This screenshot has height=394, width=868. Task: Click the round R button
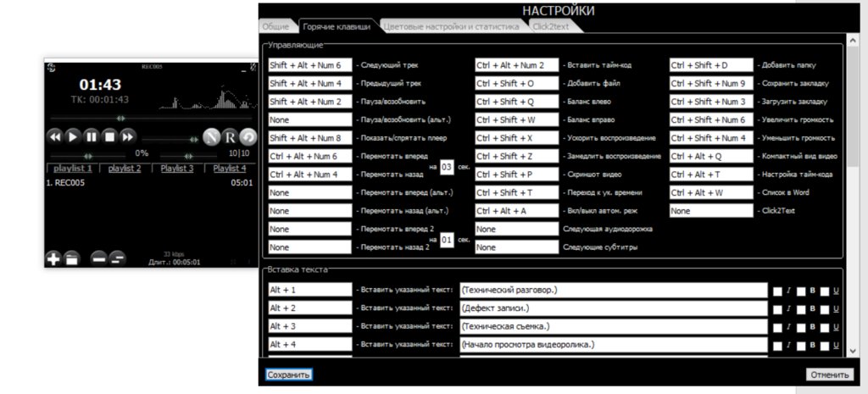tap(229, 136)
